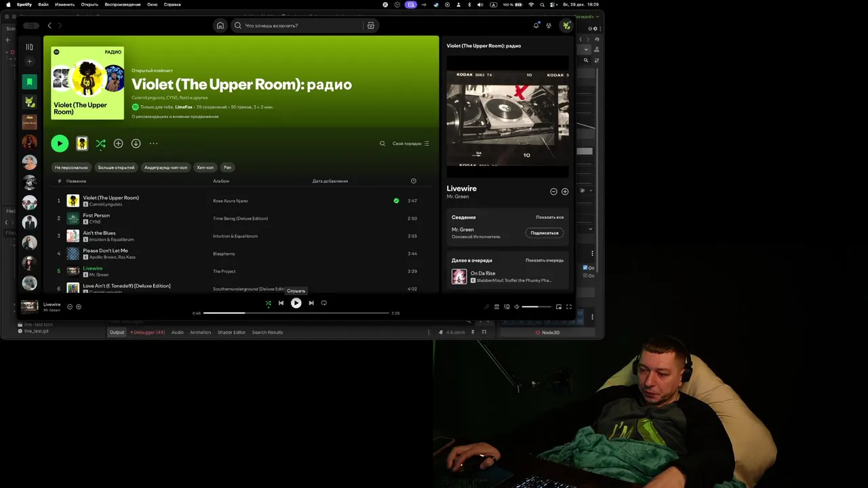This screenshot has width=868, height=488.
Task: Open Your Library icon in sidebar
Action: [29, 47]
